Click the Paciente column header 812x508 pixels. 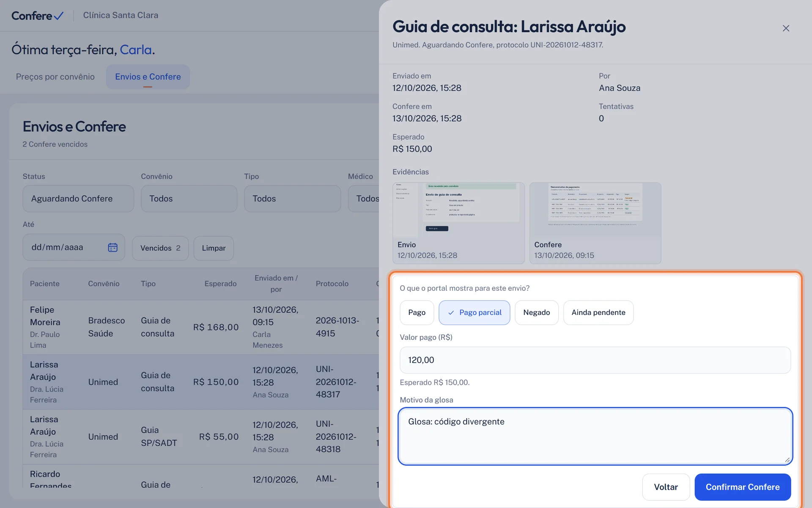[x=44, y=284]
